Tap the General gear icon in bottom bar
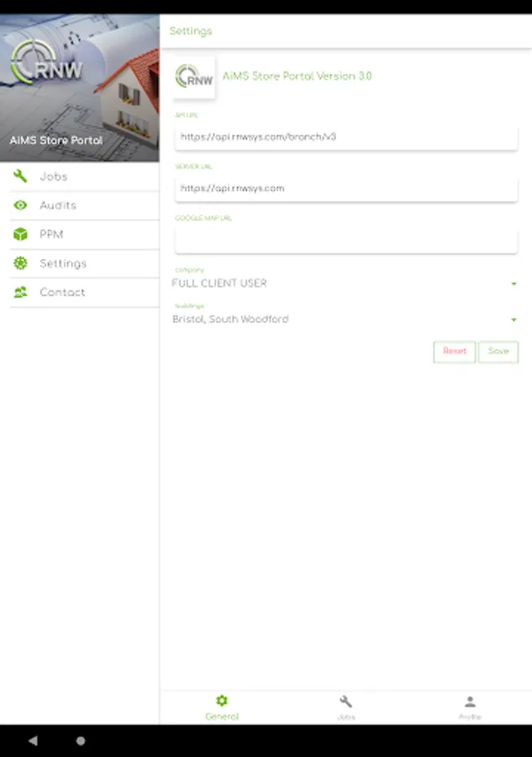The image size is (532, 757). (x=222, y=701)
